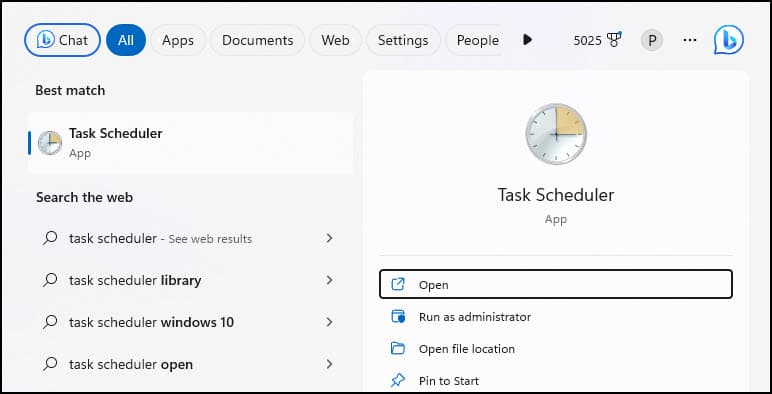Screen dimensions: 772x394
Task: Click the Pin to Start pin icon
Action: click(x=397, y=380)
